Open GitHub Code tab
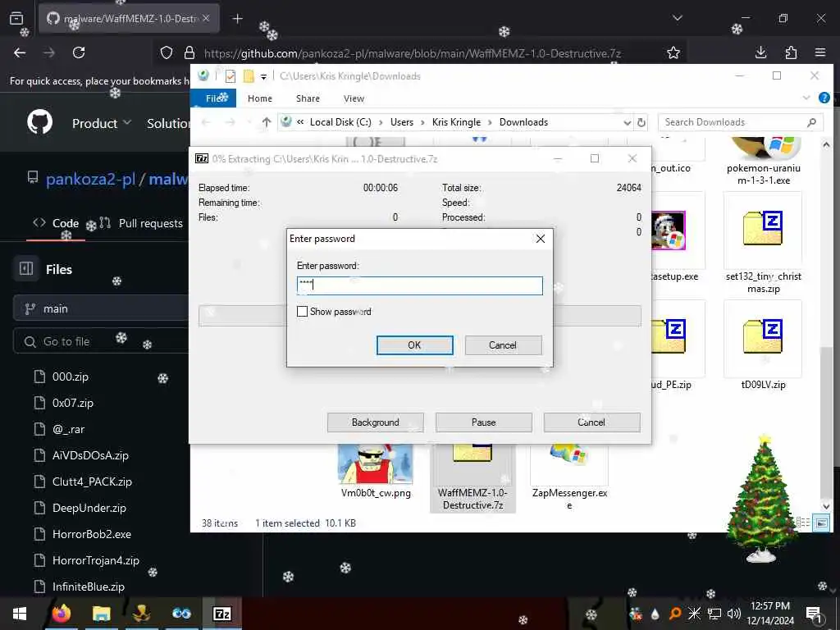The height and width of the screenshot is (630, 840). coord(56,223)
